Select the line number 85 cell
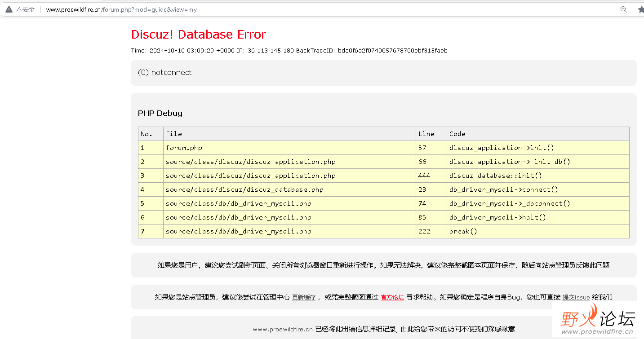 (x=431, y=217)
